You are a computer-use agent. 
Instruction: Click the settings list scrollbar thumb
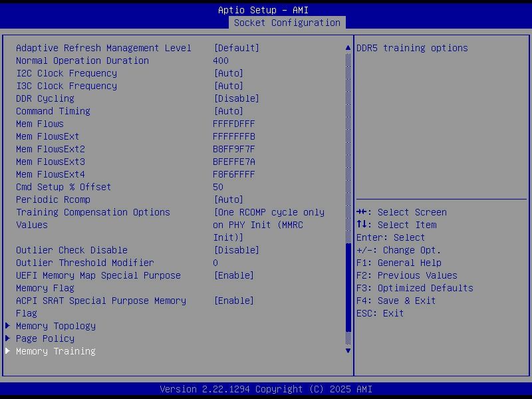(x=348, y=287)
